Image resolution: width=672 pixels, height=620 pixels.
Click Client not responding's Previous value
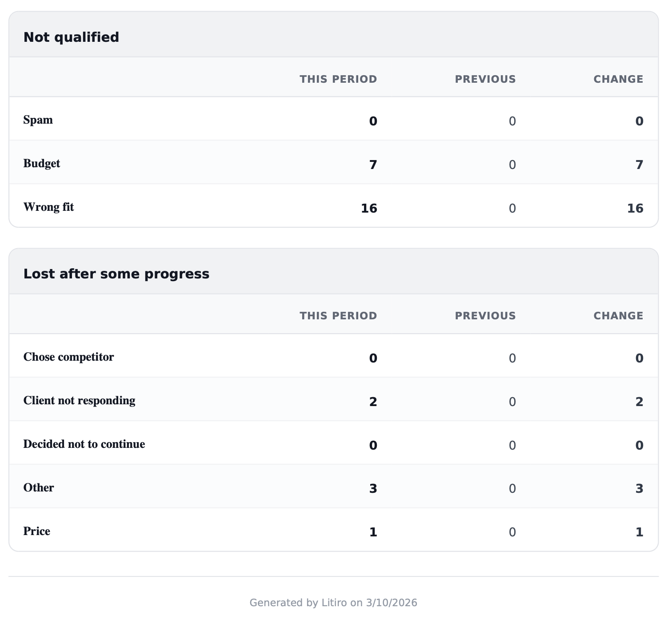tap(512, 402)
